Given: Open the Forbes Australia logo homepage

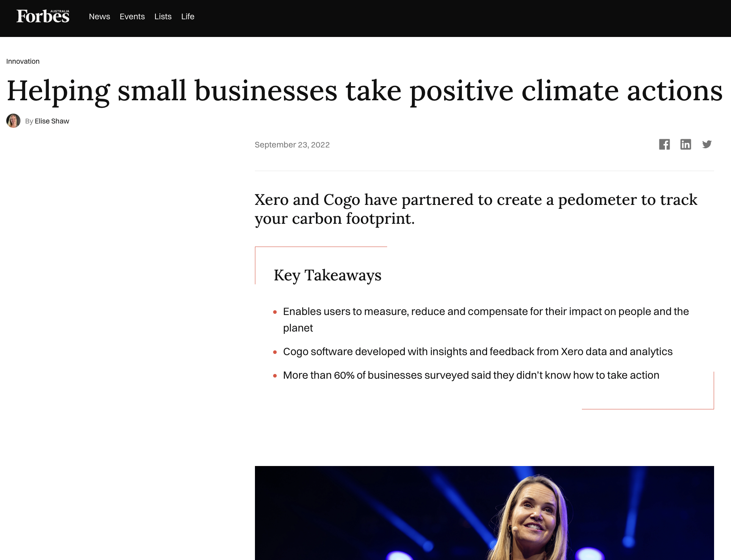Looking at the screenshot, I should click(x=43, y=17).
